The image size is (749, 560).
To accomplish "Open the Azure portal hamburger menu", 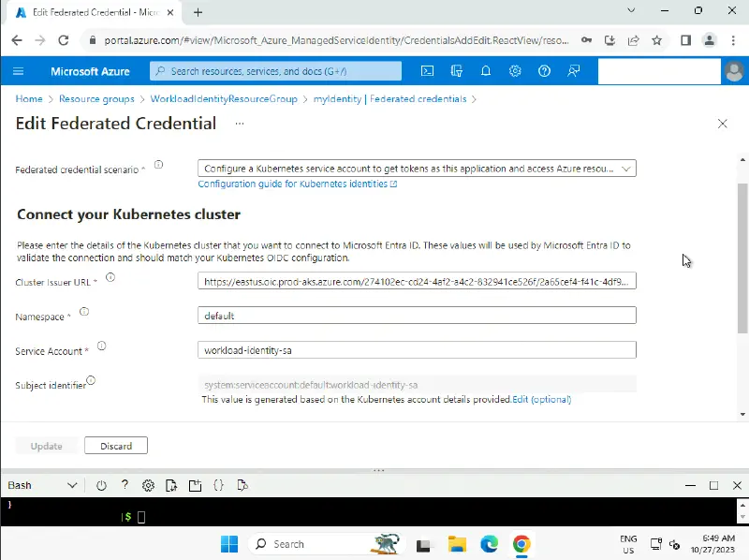I will pyautogui.click(x=19, y=71).
